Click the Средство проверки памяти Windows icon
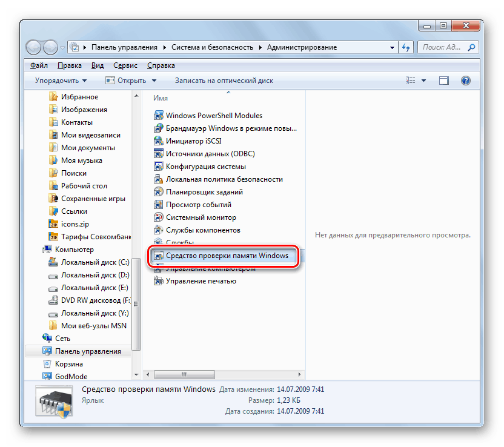Image resolution: width=504 pixels, height=447 pixels. point(159,256)
